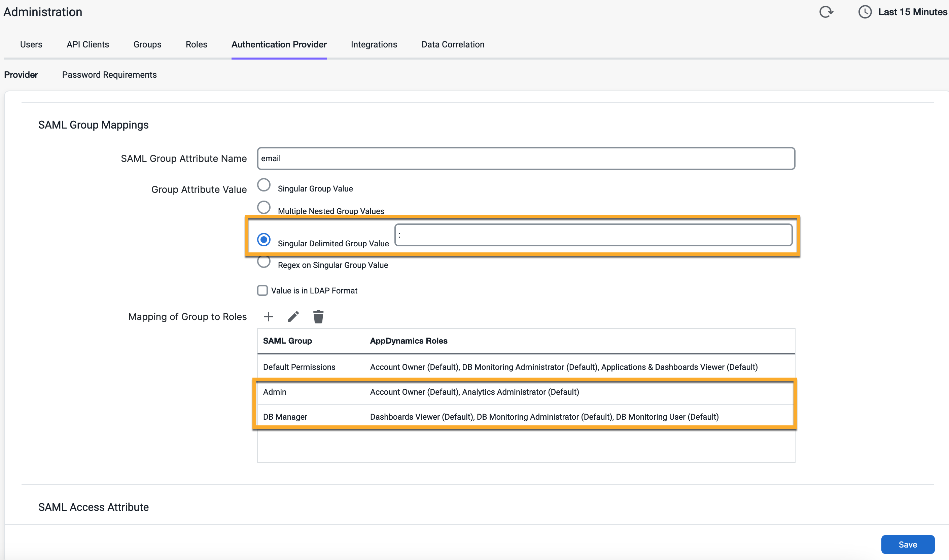The image size is (949, 560).
Task: Open the API Clients tab
Action: click(x=87, y=44)
